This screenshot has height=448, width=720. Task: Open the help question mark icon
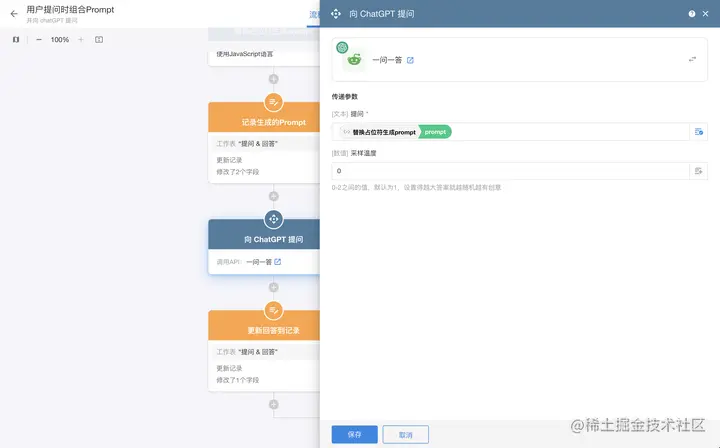(692, 14)
